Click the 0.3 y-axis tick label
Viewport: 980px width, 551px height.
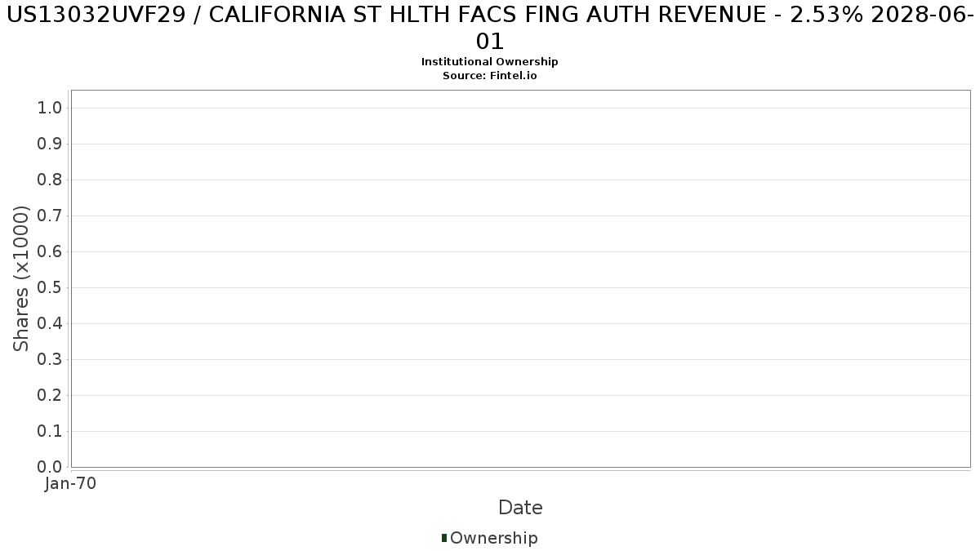(x=50, y=360)
